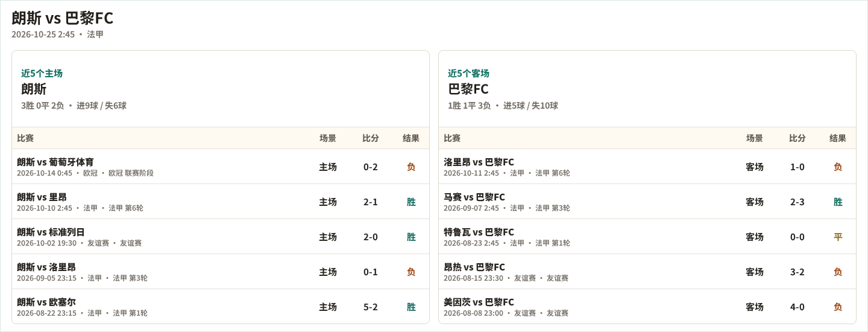Screen dimensions: 868x332
Task: Click 胜 result in 朗斯 vs 里昂 row
Action: click(411, 202)
